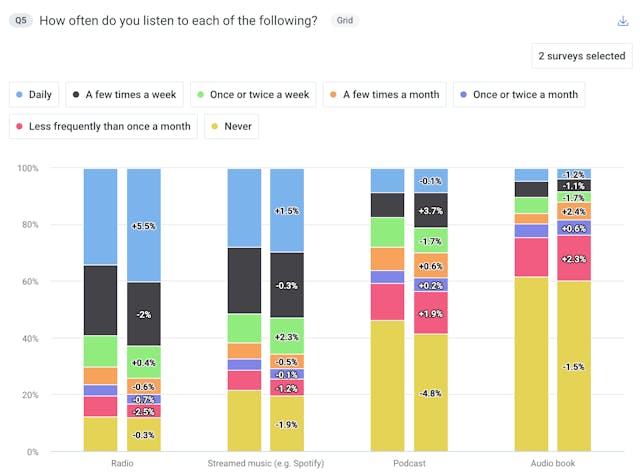Hide the A few times a month series

click(x=383, y=95)
